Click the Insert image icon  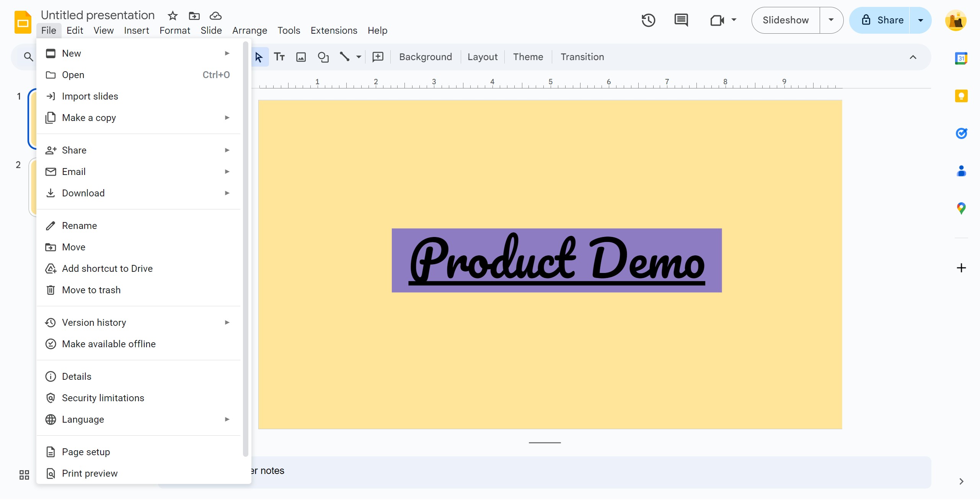301,57
